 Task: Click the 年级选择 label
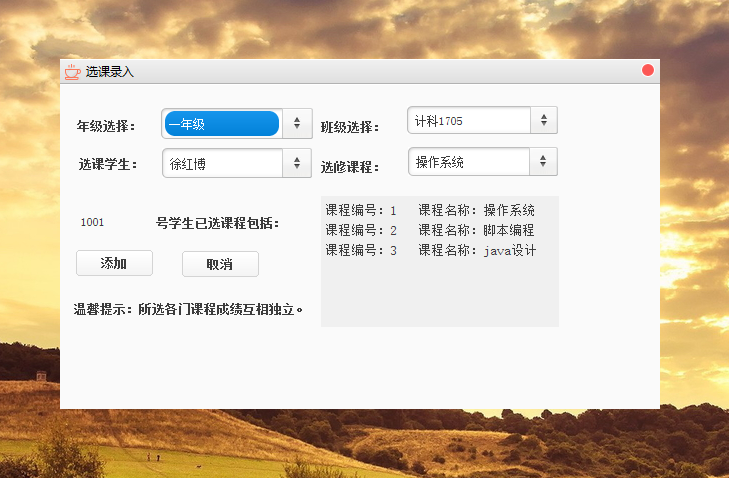tap(106, 126)
